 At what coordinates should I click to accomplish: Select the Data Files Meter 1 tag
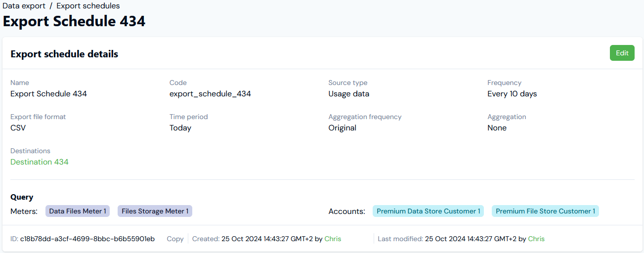(78, 211)
